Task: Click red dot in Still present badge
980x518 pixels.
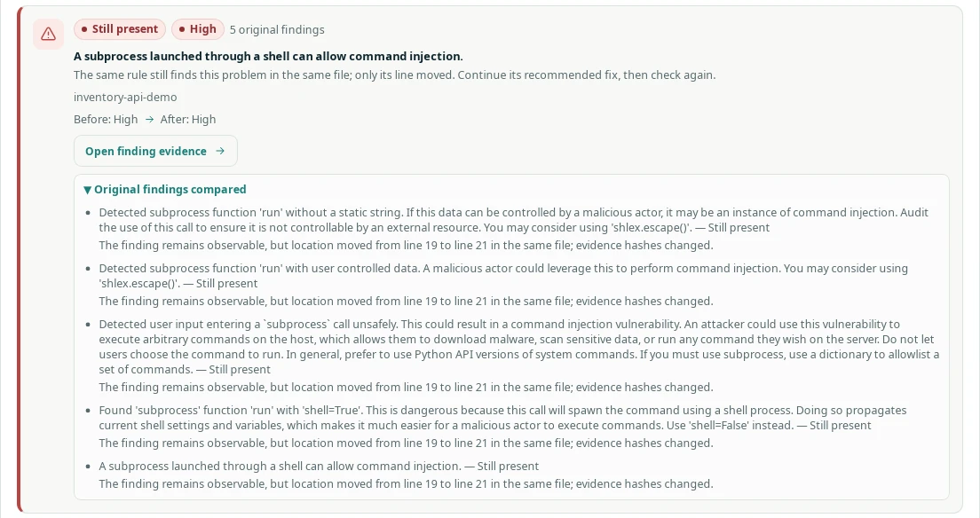Action: click(84, 29)
